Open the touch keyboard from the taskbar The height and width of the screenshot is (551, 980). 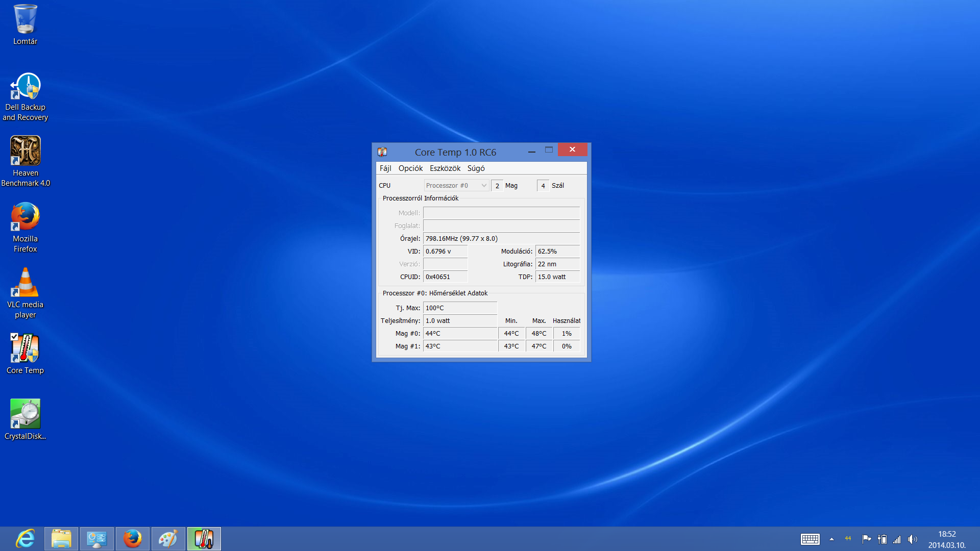pyautogui.click(x=810, y=539)
